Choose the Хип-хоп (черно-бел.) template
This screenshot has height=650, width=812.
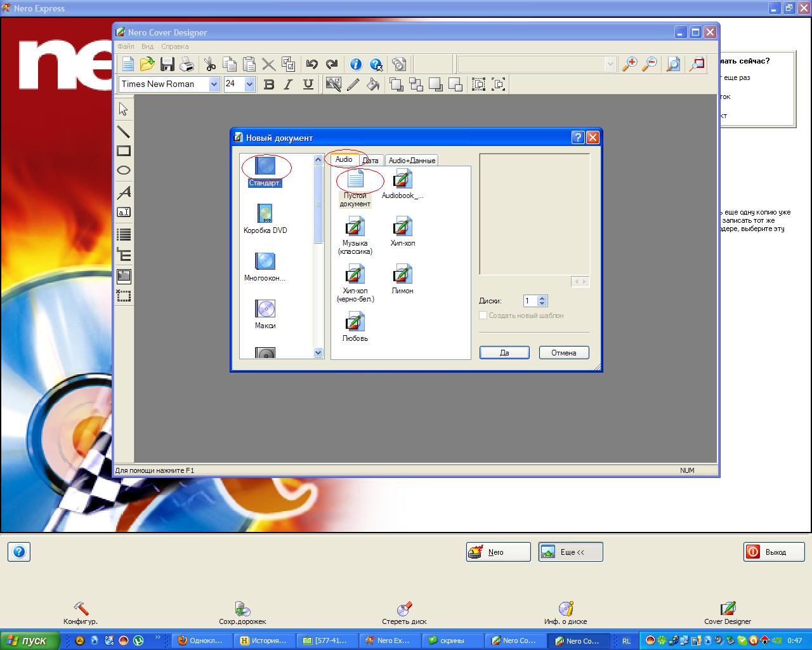pos(355,284)
